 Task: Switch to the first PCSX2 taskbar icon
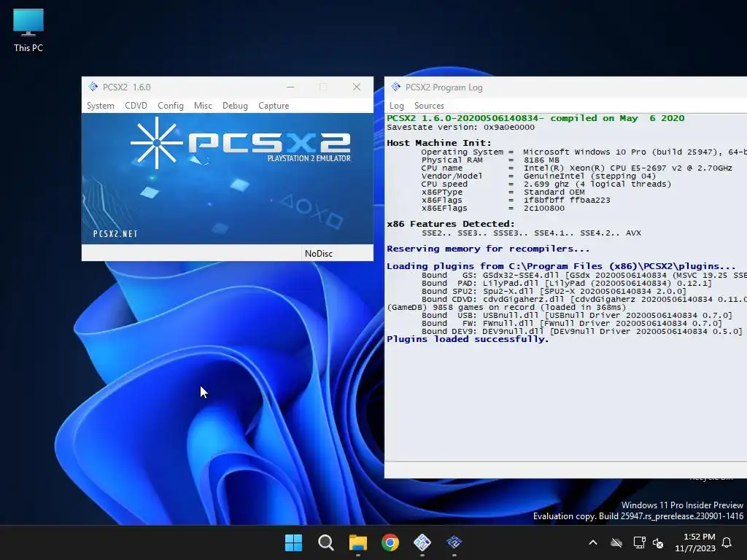(422, 542)
